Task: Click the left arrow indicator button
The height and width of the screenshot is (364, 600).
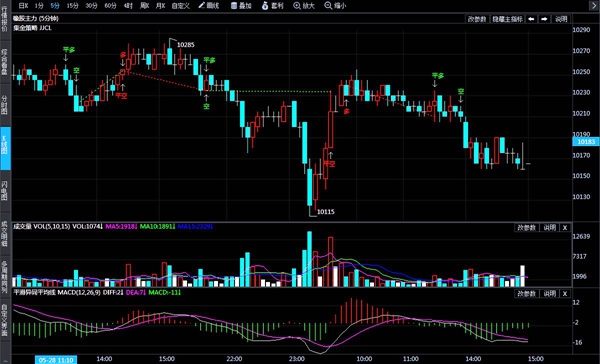Action: (531, 19)
